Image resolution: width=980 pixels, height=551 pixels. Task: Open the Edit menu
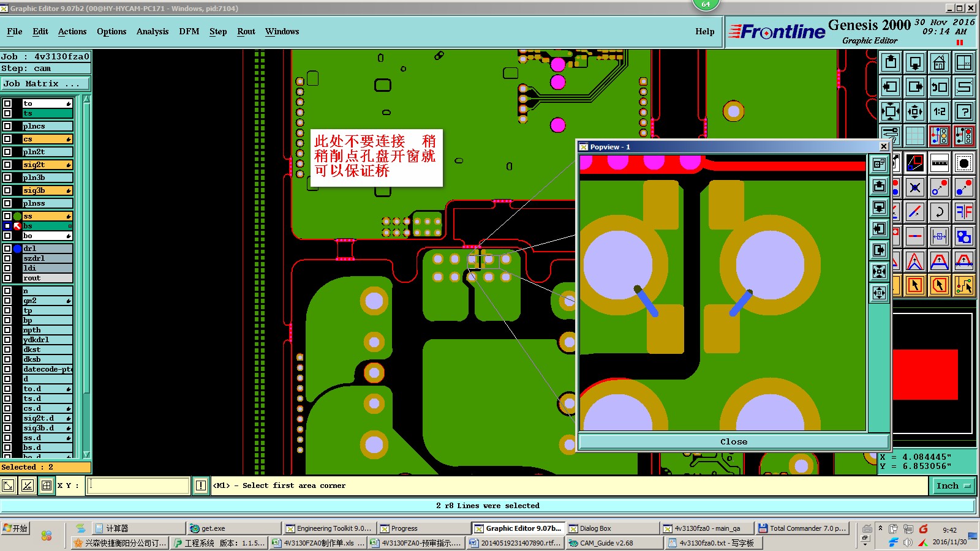coord(40,32)
